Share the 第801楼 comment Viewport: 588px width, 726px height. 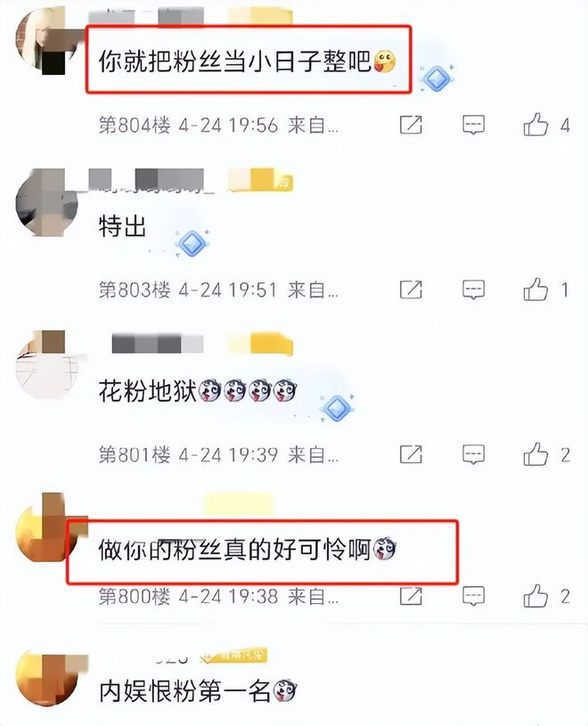click(x=411, y=454)
